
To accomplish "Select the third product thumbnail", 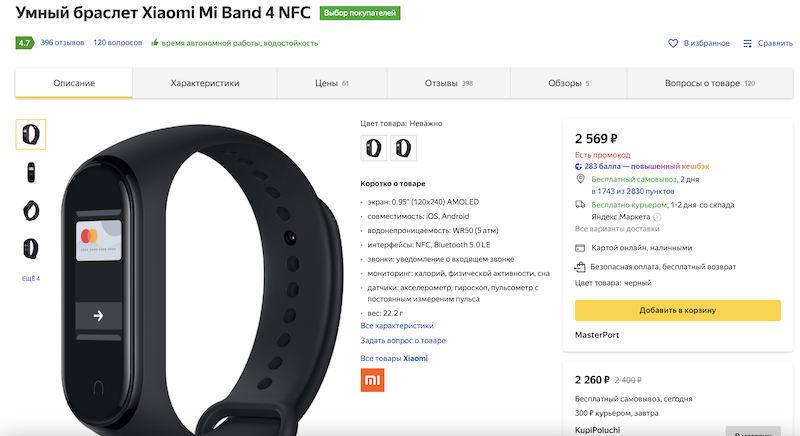I will tap(31, 210).
